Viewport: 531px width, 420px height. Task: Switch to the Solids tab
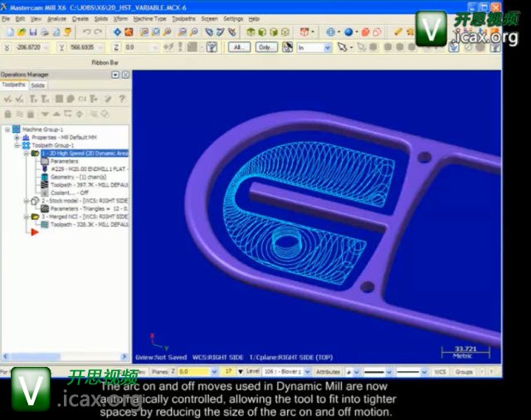[x=38, y=85]
